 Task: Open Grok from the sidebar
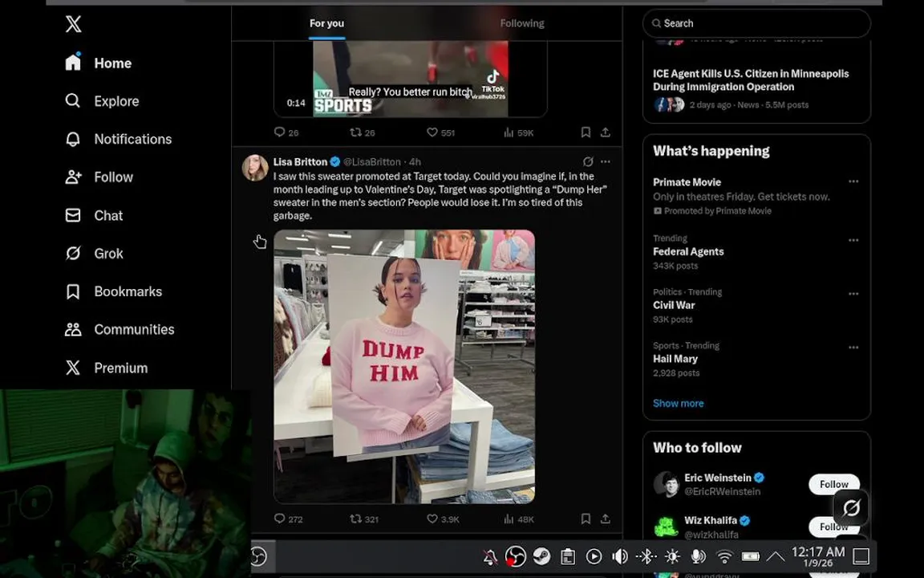pos(95,254)
